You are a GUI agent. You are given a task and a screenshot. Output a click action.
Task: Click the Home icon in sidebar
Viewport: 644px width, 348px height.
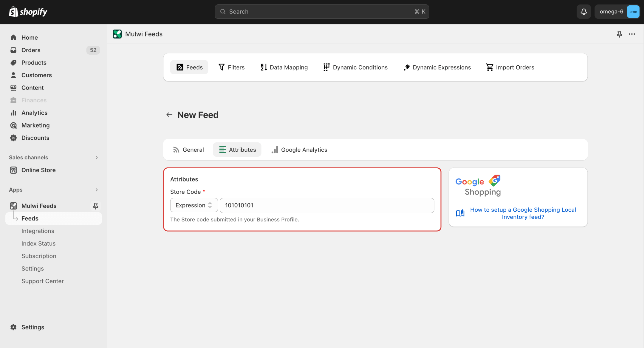tap(13, 38)
